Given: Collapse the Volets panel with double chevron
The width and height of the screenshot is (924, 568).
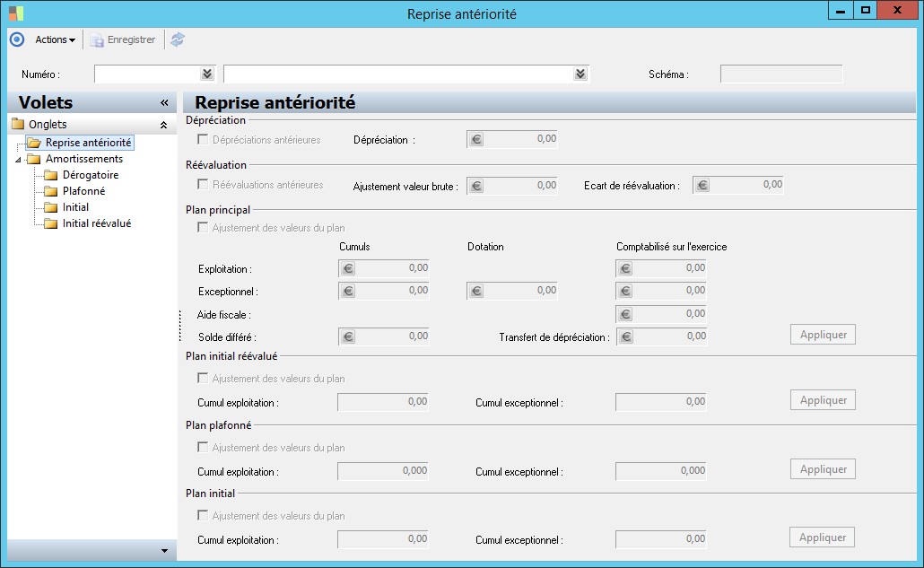Looking at the screenshot, I should 164,102.
